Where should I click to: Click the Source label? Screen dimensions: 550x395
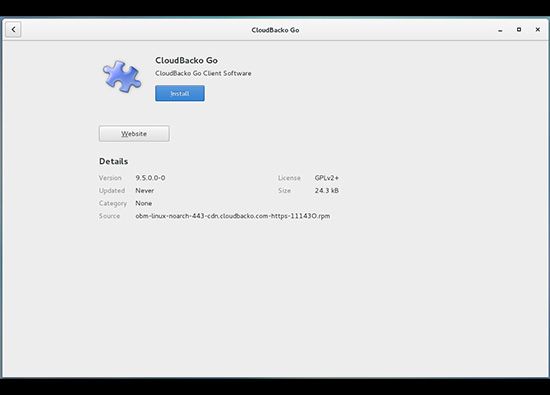pyautogui.click(x=109, y=216)
